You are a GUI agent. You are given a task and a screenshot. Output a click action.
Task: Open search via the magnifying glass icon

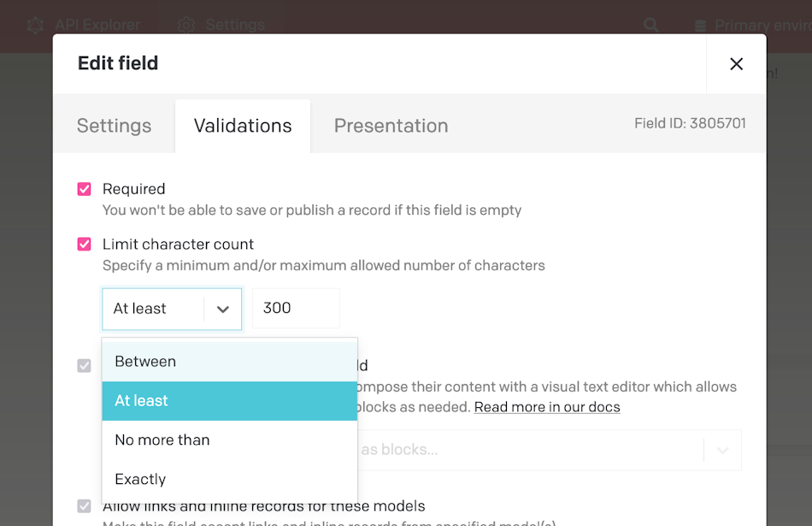click(650, 25)
